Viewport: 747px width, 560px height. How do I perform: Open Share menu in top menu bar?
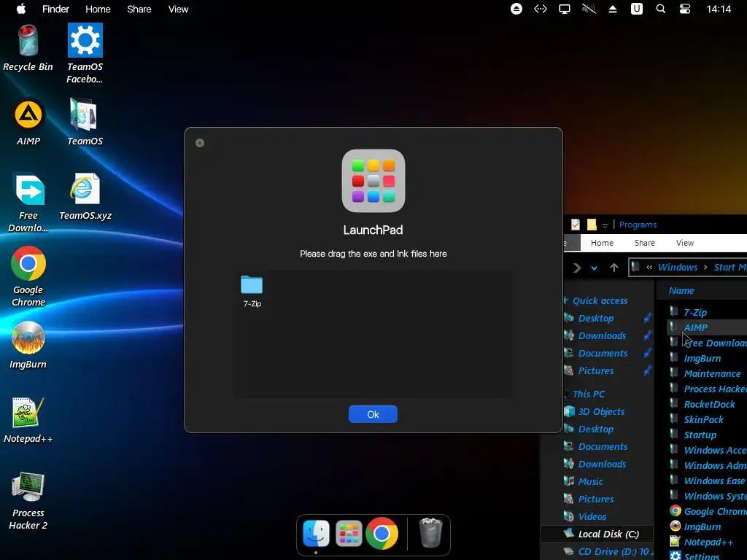click(x=139, y=9)
